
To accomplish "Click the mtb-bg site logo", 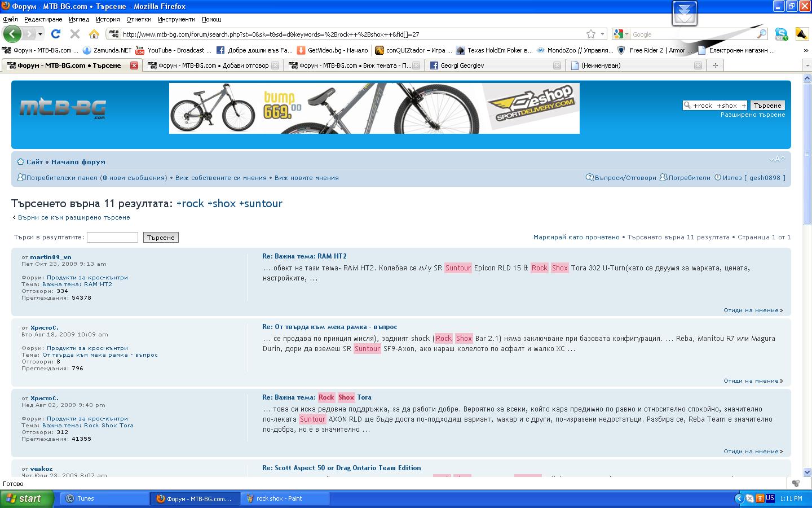I will tap(63, 108).
